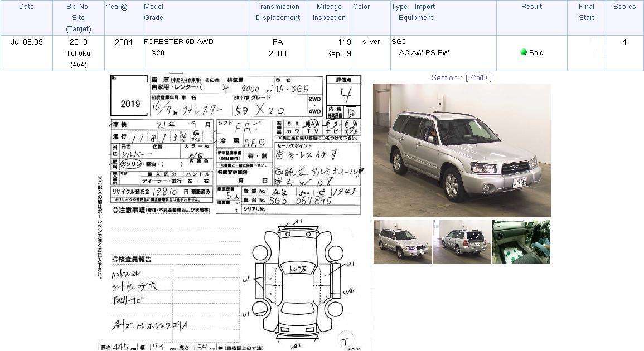The image size is (644, 351).
Task: Select the Sep.09 inspection value
Action: coord(338,54)
